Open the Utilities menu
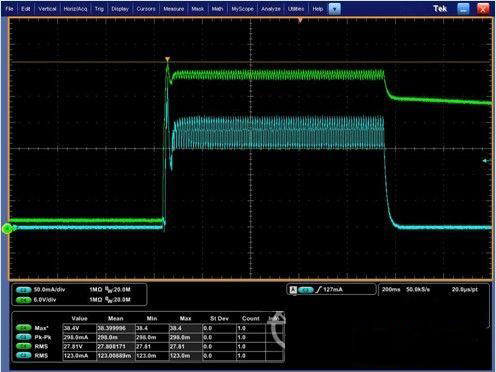 tap(296, 9)
